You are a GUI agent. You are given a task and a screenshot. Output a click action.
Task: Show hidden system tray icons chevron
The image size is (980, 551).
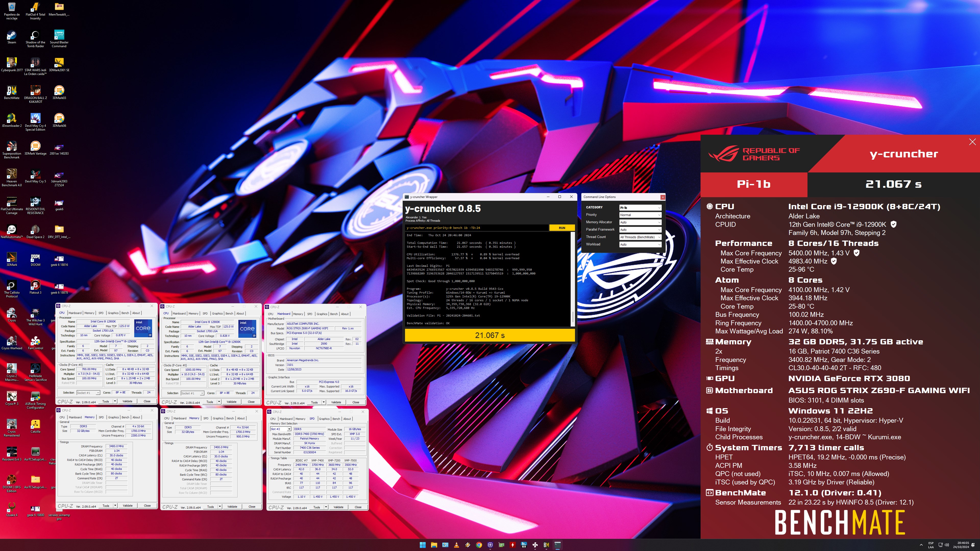tap(921, 545)
